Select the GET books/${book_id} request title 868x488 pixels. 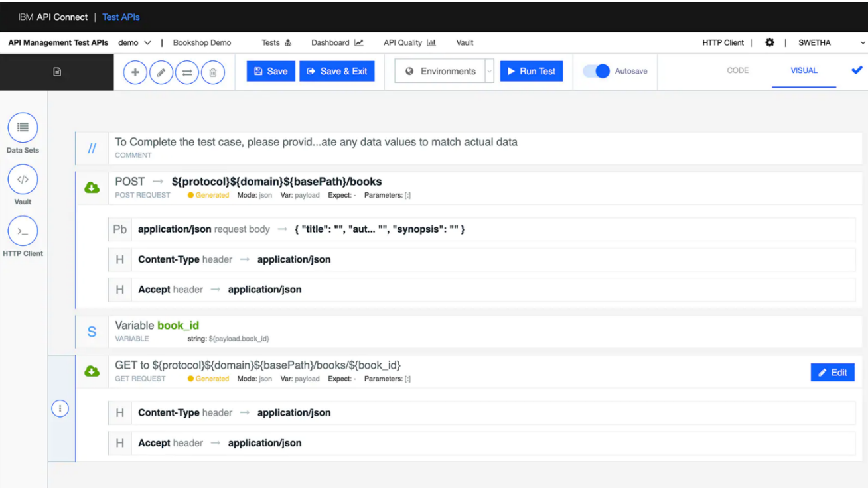pyautogui.click(x=257, y=365)
